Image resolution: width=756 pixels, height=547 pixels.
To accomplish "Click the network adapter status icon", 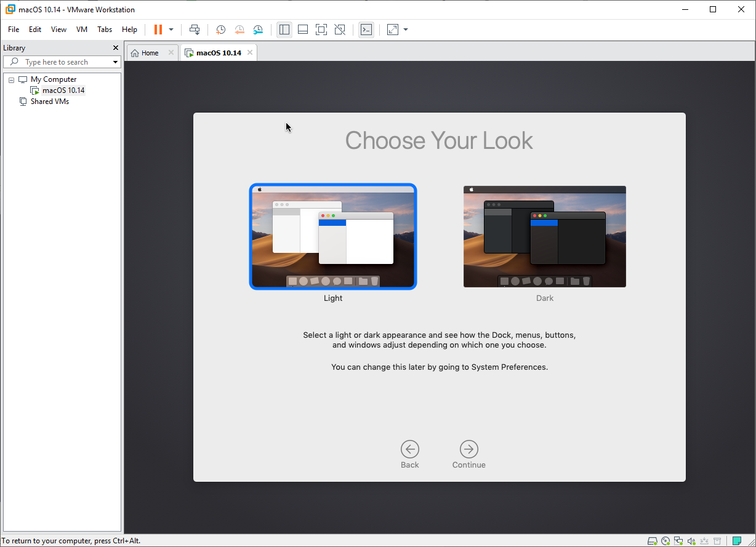I will coord(678,540).
